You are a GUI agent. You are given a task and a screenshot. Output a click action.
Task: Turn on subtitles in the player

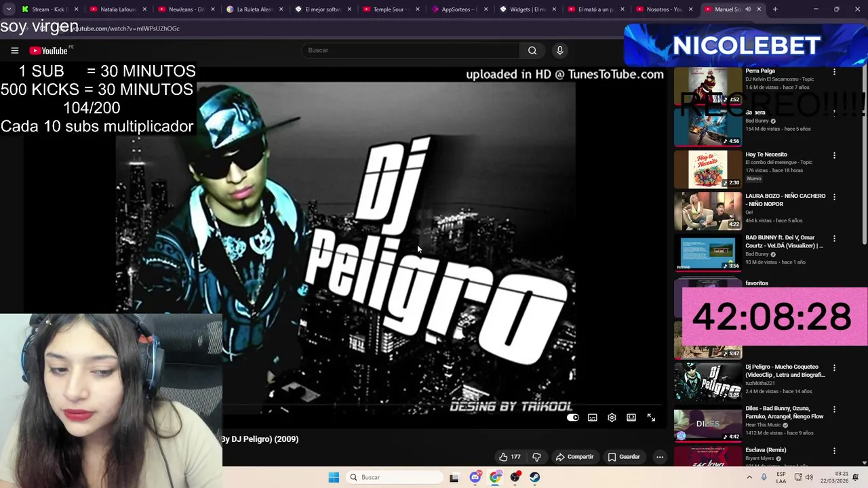593,418
